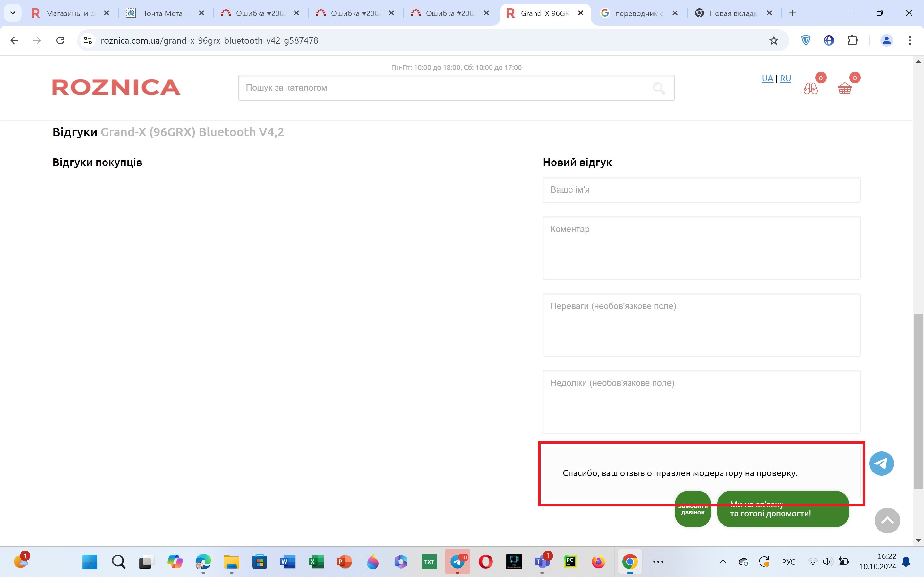Open the shopping basket icon
924x577 pixels.
pos(844,88)
